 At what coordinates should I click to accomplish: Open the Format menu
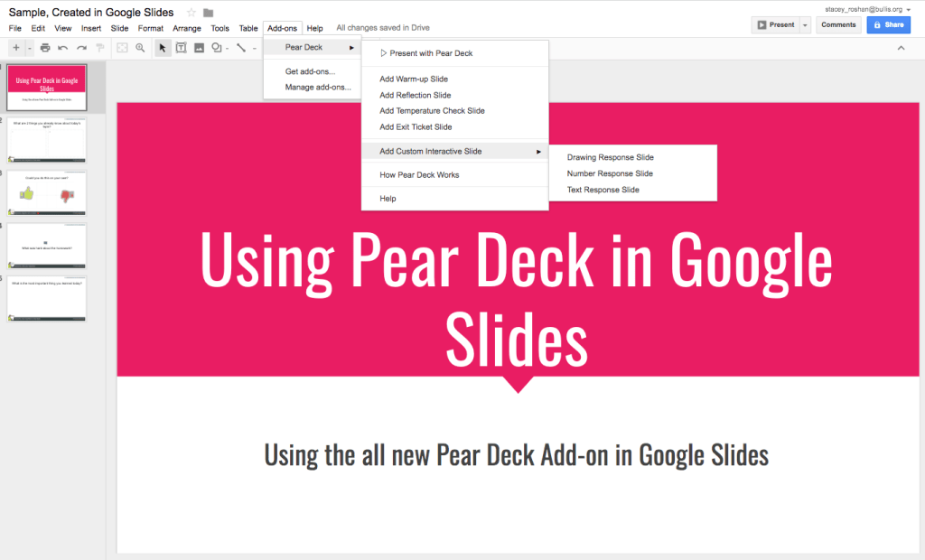151,28
